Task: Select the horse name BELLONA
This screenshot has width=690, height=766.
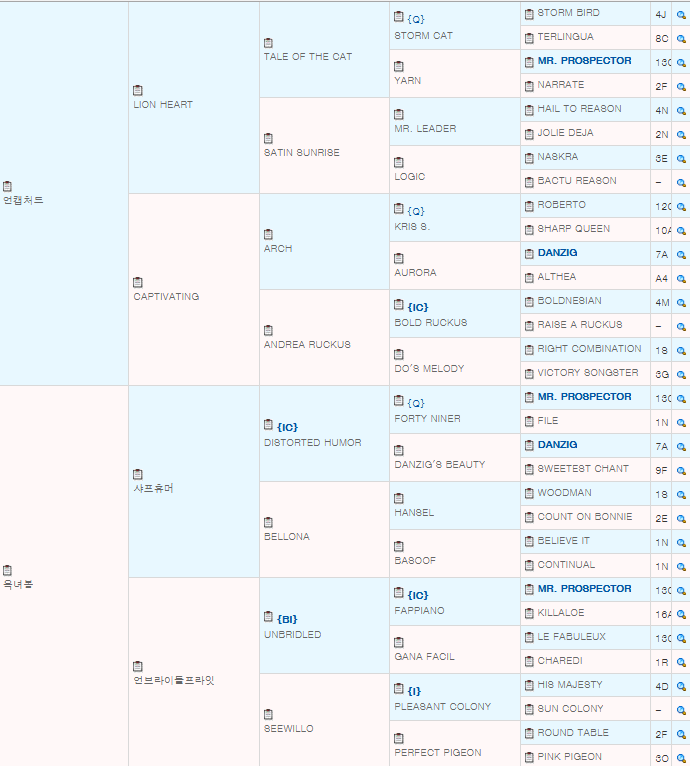Action: [287, 536]
